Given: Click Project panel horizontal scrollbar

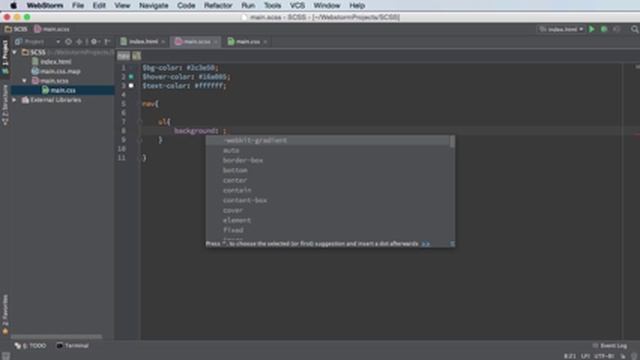Looking at the screenshot, I should point(56,337).
